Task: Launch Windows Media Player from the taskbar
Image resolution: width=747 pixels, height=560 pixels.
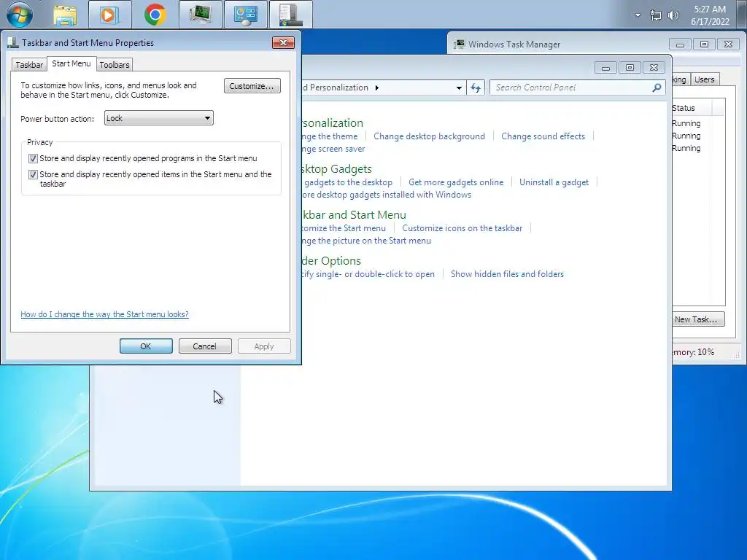Action: (x=109, y=15)
